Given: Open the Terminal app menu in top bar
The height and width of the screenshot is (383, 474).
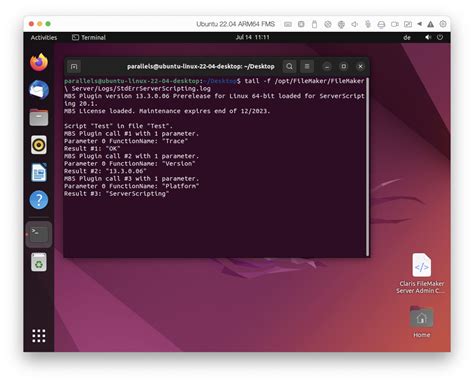Looking at the screenshot, I should point(89,38).
